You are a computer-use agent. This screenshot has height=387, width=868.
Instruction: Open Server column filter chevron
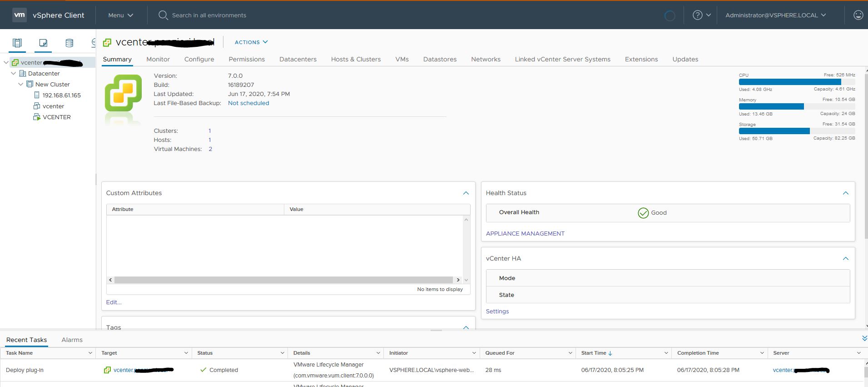pyautogui.click(x=858, y=353)
